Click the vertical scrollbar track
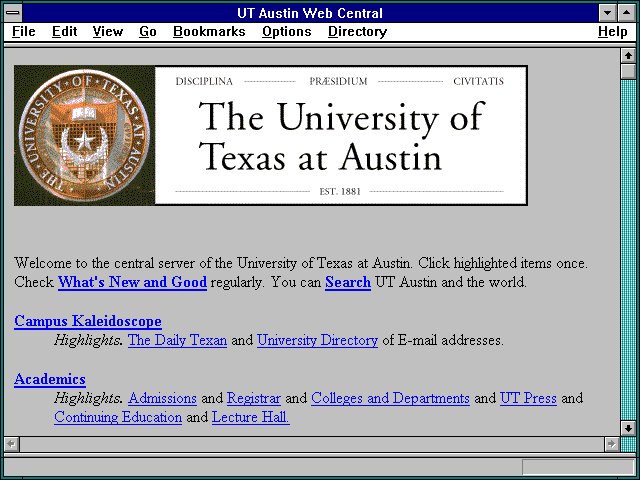This screenshot has height=480, width=640. pos(628,250)
